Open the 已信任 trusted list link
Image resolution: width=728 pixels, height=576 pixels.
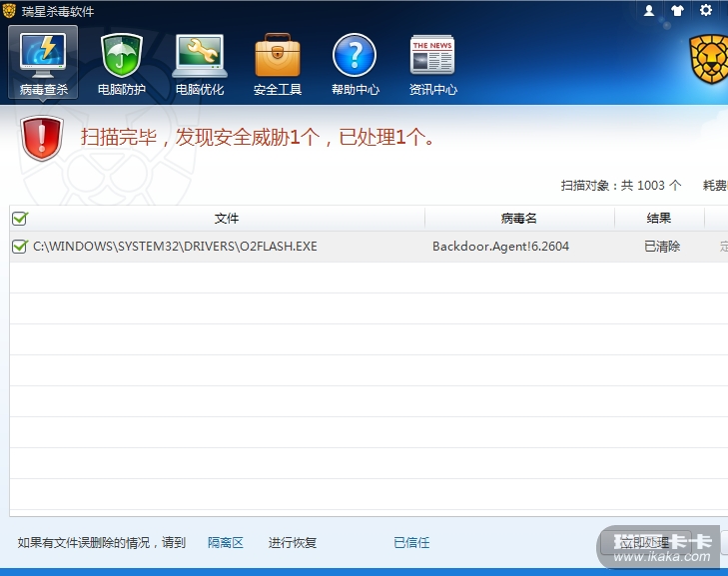tap(411, 543)
